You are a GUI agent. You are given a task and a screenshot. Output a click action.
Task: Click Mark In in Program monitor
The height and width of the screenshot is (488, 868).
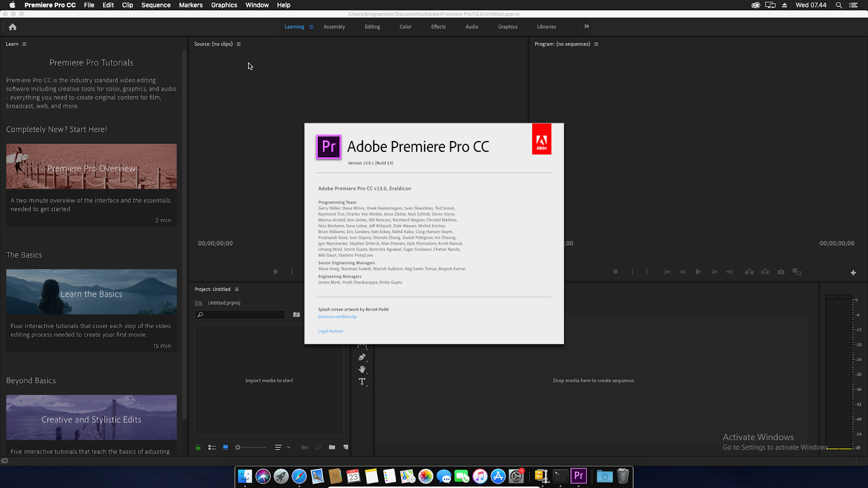coord(632,272)
